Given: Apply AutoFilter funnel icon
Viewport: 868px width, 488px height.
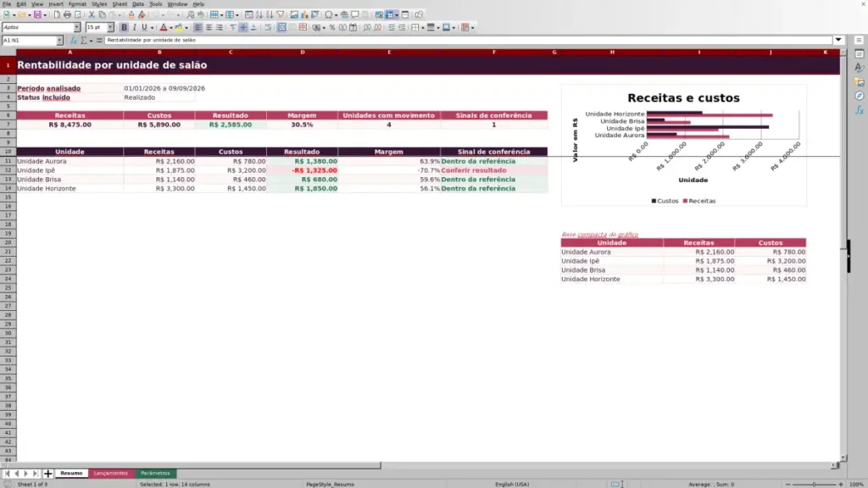Looking at the screenshot, I should click(281, 14).
